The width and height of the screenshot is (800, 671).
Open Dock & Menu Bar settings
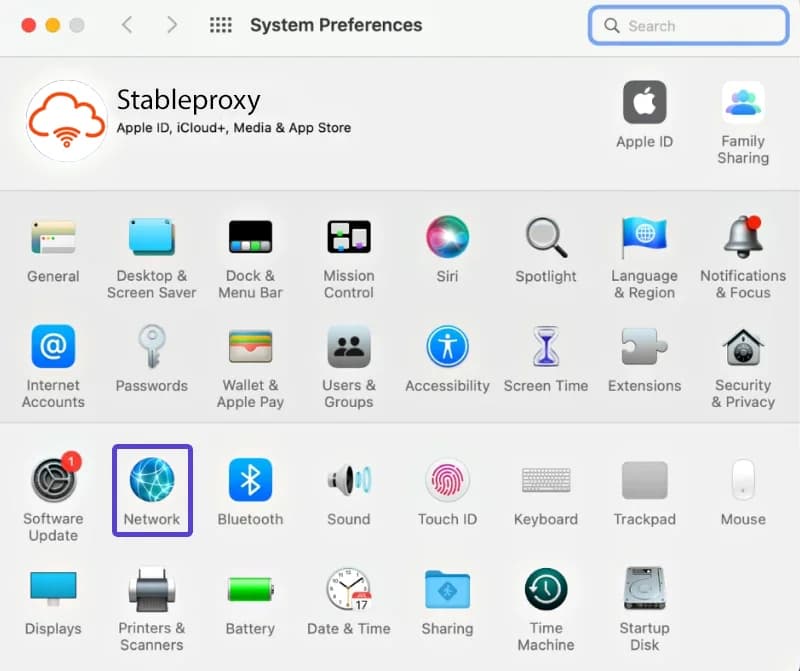(x=250, y=236)
